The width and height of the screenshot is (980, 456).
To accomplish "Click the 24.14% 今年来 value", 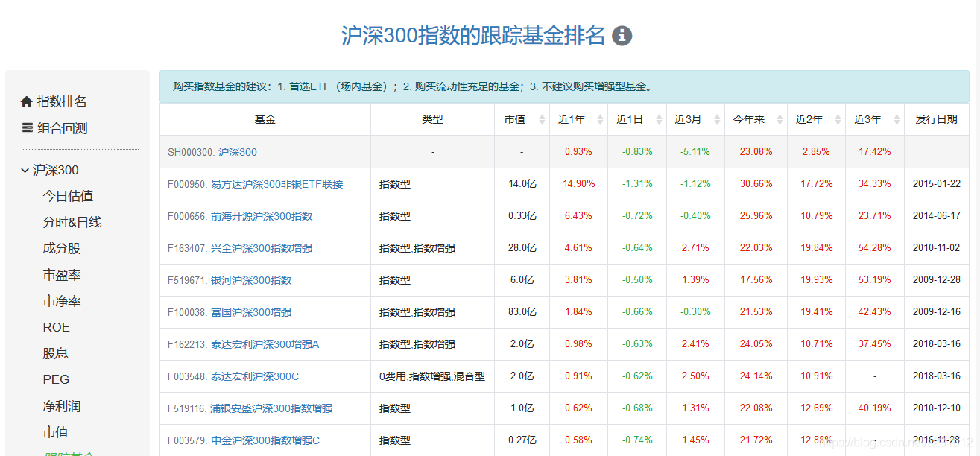I will tap(756, 376).
